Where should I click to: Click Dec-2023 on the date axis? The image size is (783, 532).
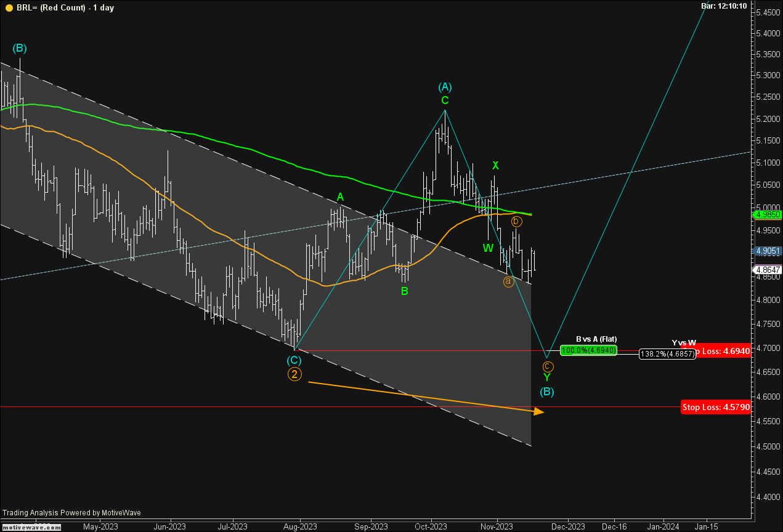pos(568,526)
